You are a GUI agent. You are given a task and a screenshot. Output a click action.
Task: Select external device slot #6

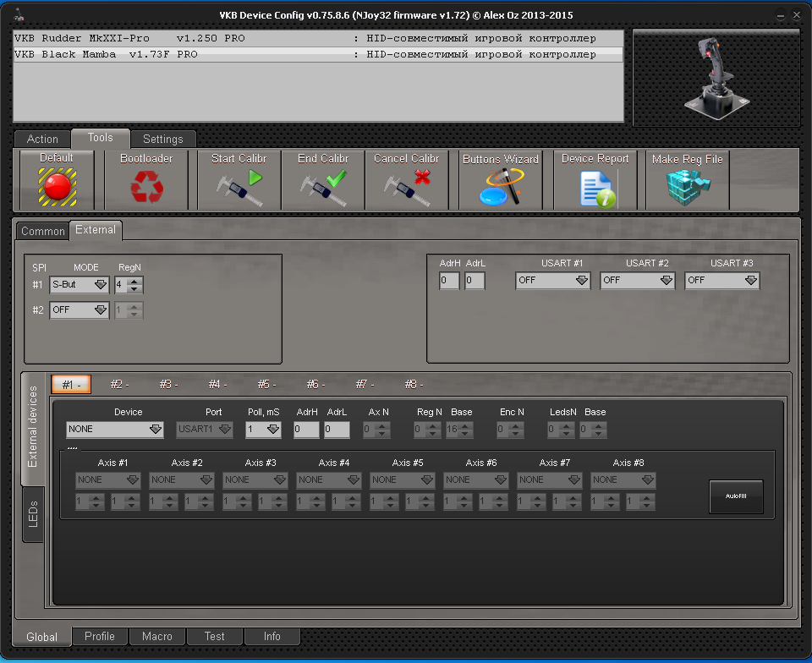(315, 385)
